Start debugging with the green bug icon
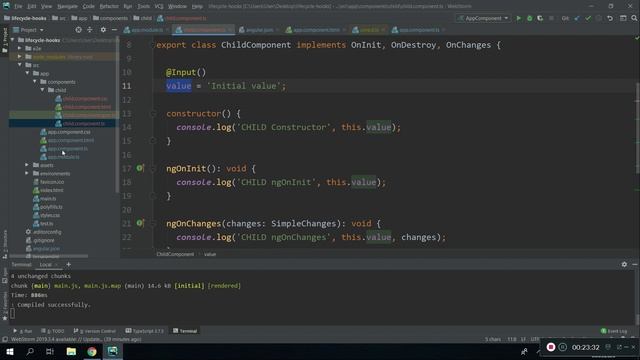640x360 pixels. (529, 18)
